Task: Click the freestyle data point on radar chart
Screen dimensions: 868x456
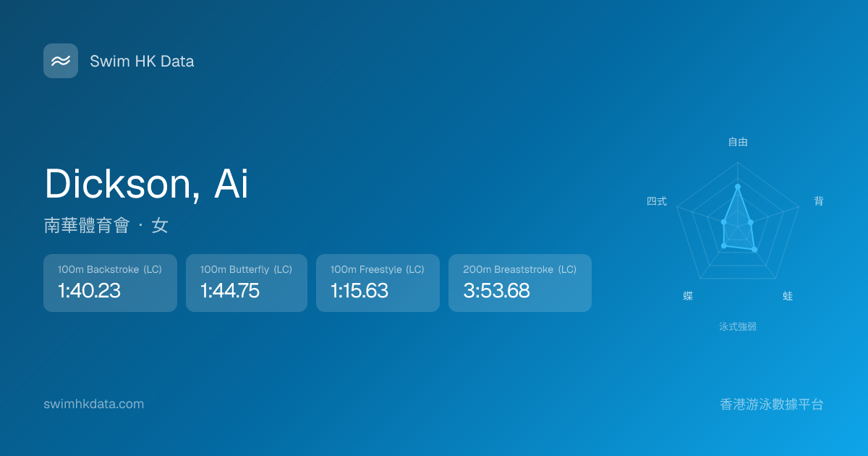Action: [738, 187]
